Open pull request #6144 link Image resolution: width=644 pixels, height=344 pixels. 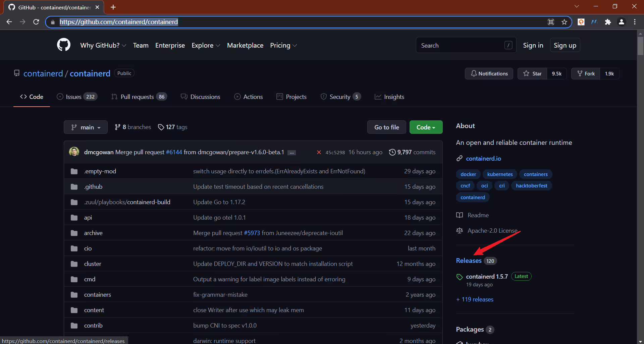click(x=174, y=152)
